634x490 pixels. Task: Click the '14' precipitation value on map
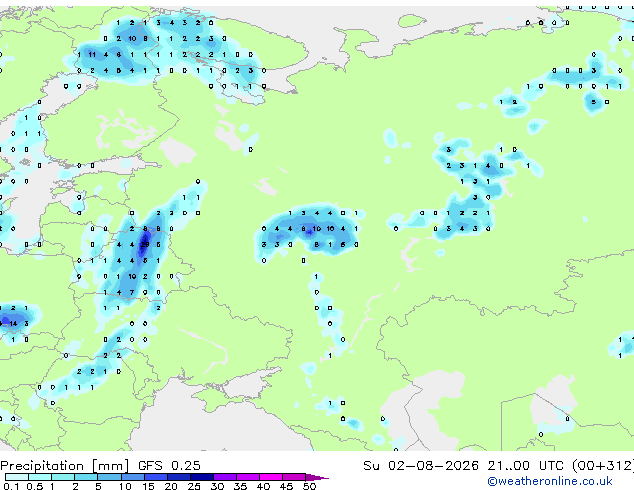tap(13, 323)
